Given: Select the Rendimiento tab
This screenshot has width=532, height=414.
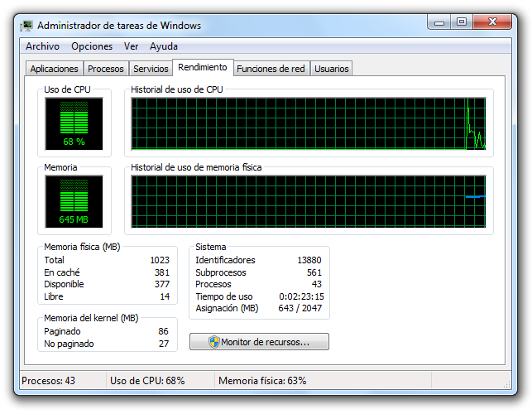Looking at the screenshot, I should click(203, 67).
